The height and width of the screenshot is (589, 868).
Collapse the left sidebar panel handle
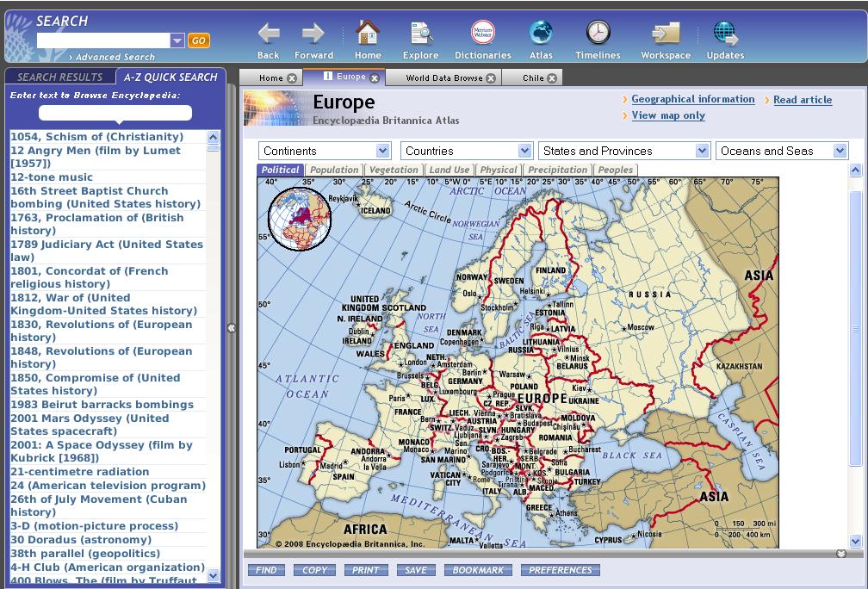(232, 328)
